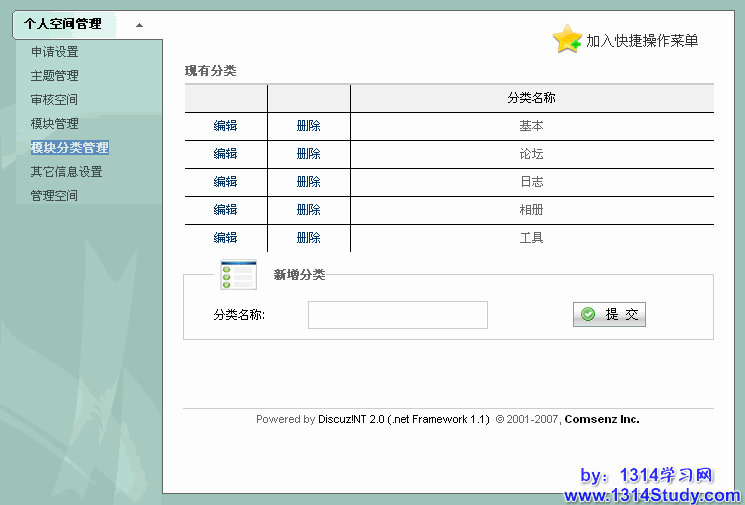The height and width of the screenshot is (505, 745).
Task: Open 模块管理 sidebar entry
Action: [54, 124]
